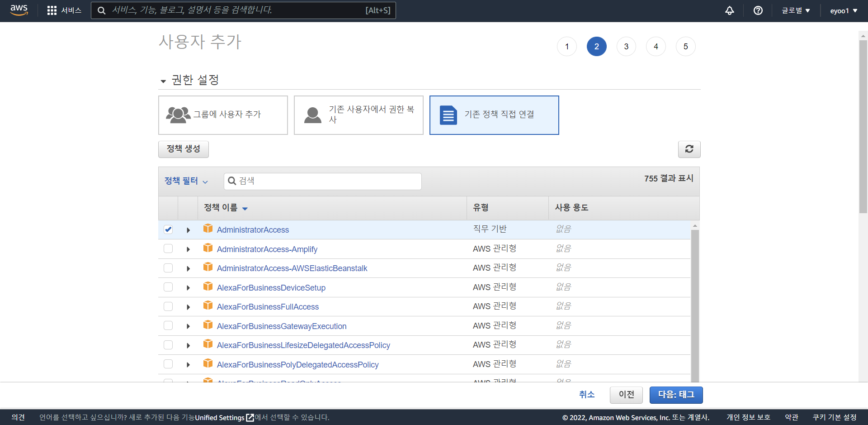Go to wizard step 3
Viewport: 868px width, 425px height.
[x=626, y=47]
